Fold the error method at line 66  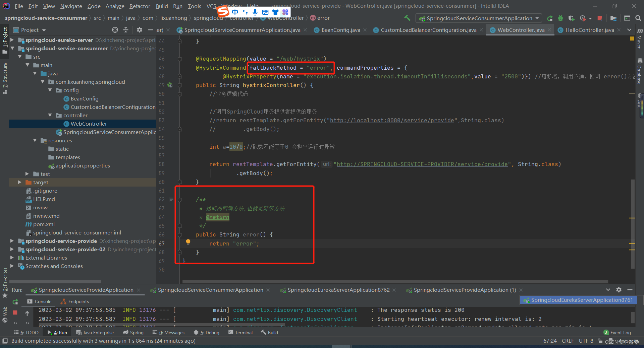coord(179,234)
